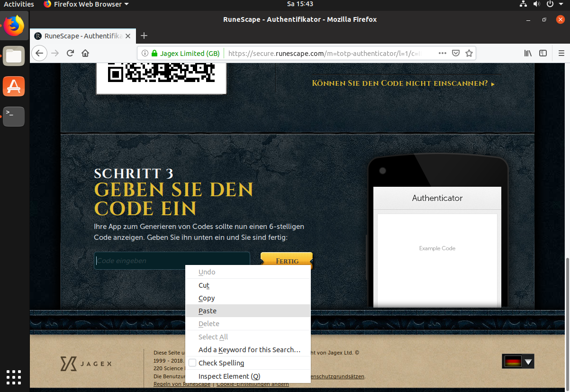
Task: Enable the Check Spelling checkbox
Action: 192,363
